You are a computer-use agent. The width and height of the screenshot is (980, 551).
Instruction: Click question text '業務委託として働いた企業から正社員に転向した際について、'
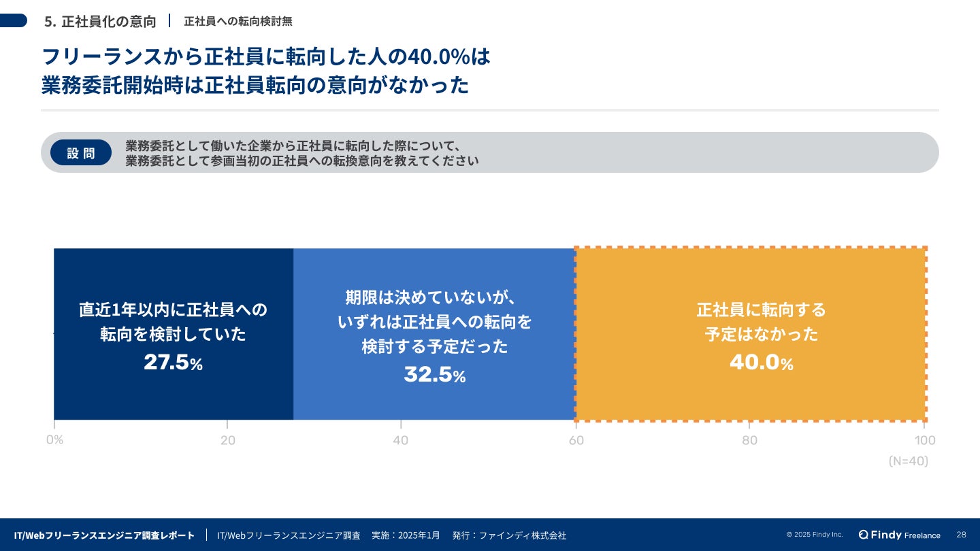click(x=294, y=146)
